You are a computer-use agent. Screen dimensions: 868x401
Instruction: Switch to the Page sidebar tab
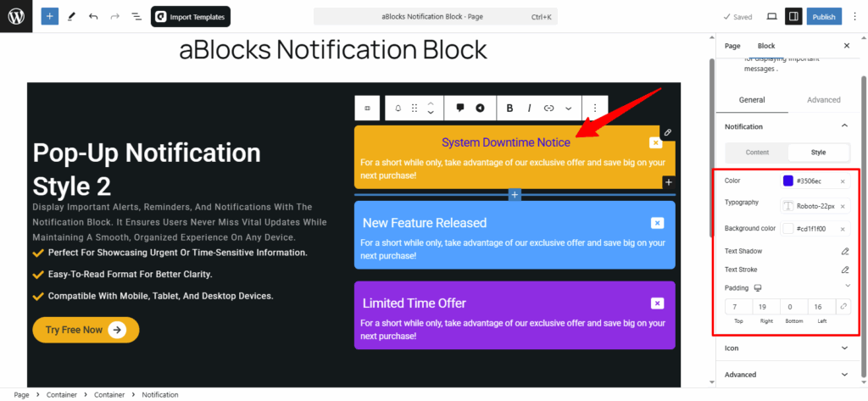732,46
